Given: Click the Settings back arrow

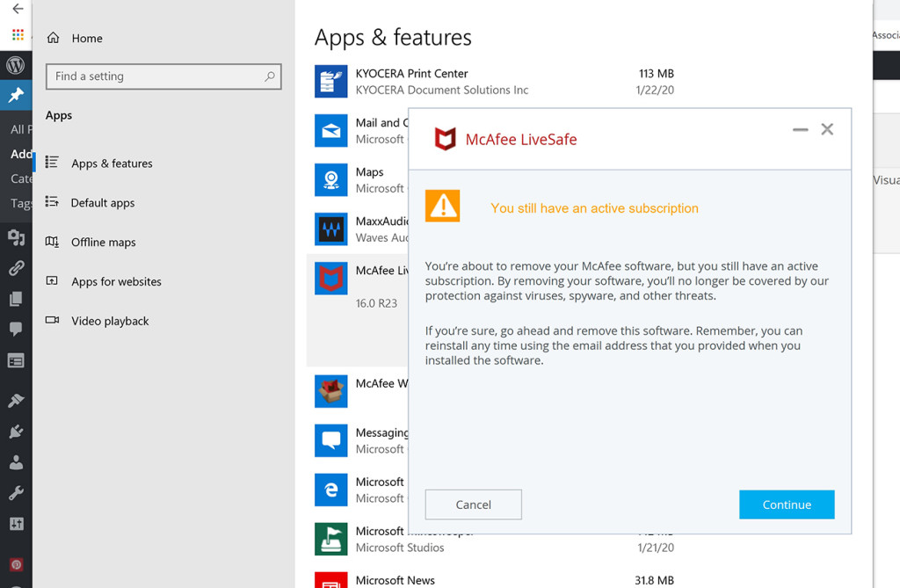Looking at the screenshot, I should [18, 9].
